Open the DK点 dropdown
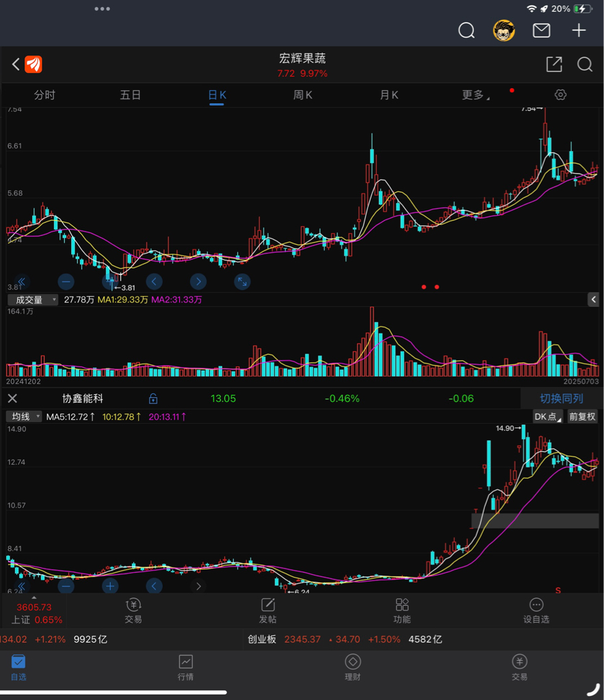The width and height of the screenshot is (604, 700). (548, 416)
